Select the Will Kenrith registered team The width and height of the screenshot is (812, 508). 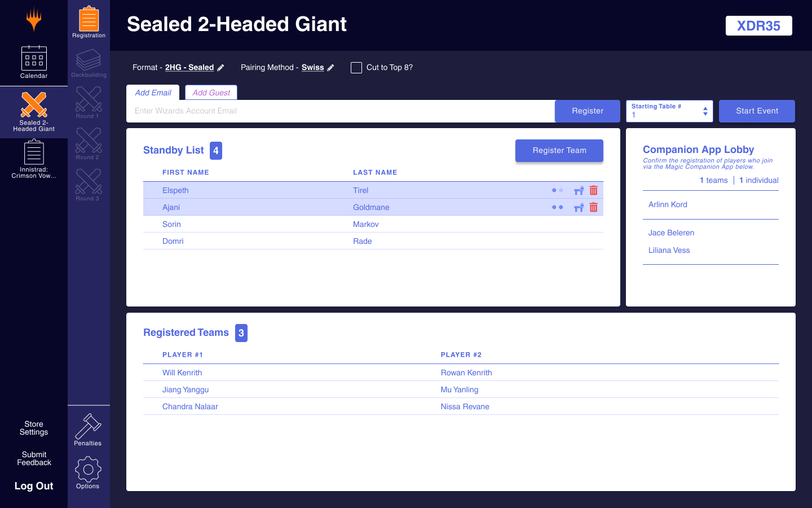[x=461, y=373]
